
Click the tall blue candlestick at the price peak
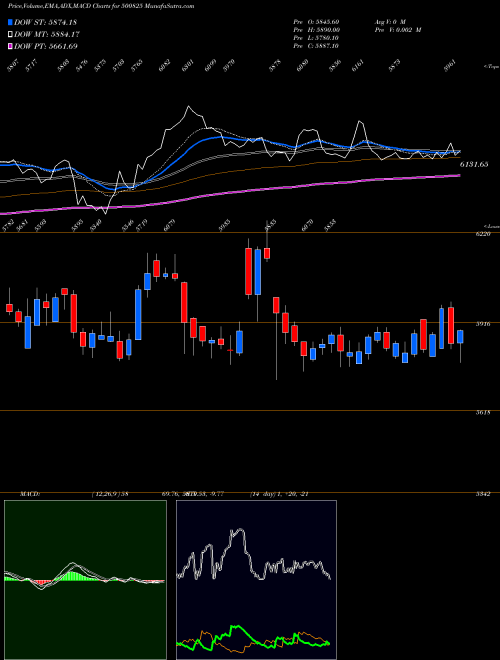pyautogui.click(x=257, y=271)
